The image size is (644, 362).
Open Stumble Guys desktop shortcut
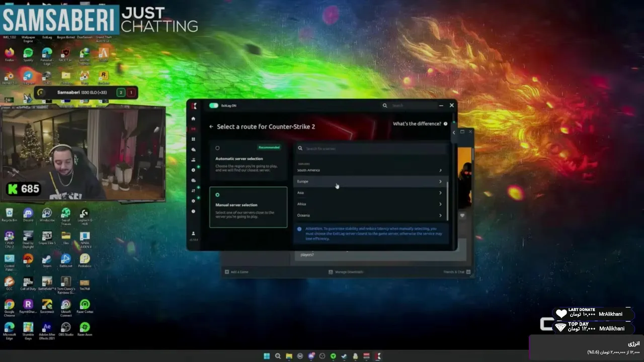(28, 331)
